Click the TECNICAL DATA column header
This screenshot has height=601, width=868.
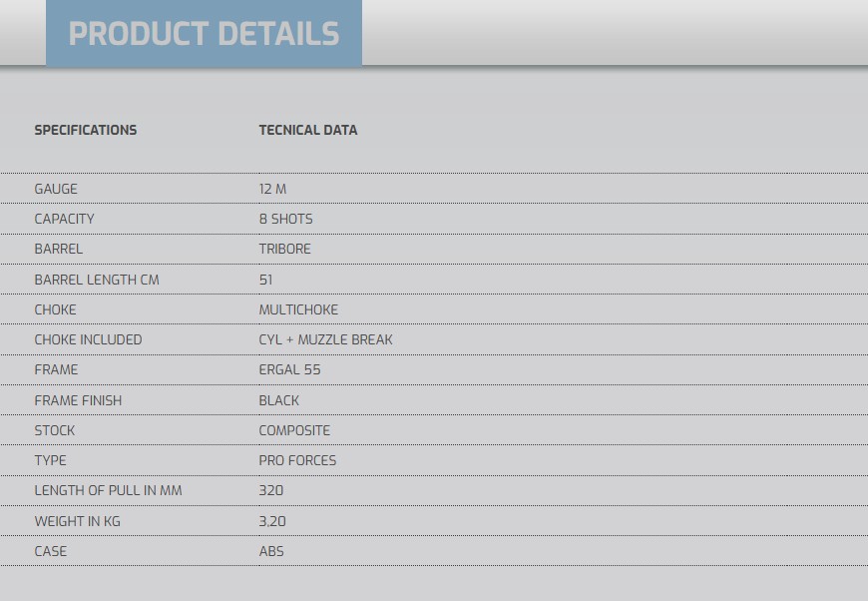coord(308,130)
